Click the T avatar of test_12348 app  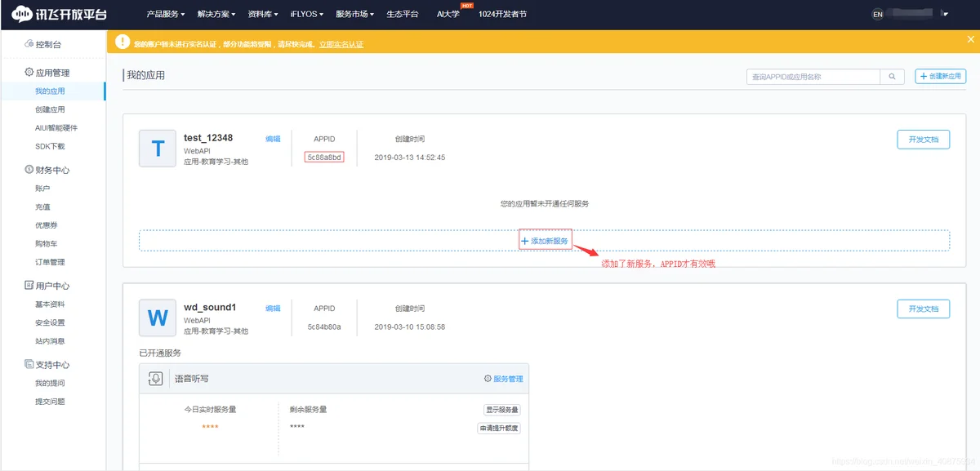coord(158,149)
